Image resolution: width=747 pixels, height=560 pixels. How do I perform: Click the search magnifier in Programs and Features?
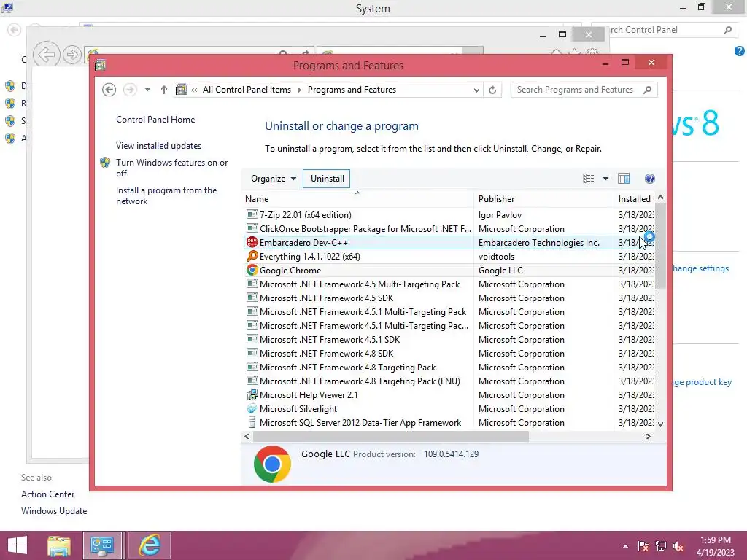648,90
